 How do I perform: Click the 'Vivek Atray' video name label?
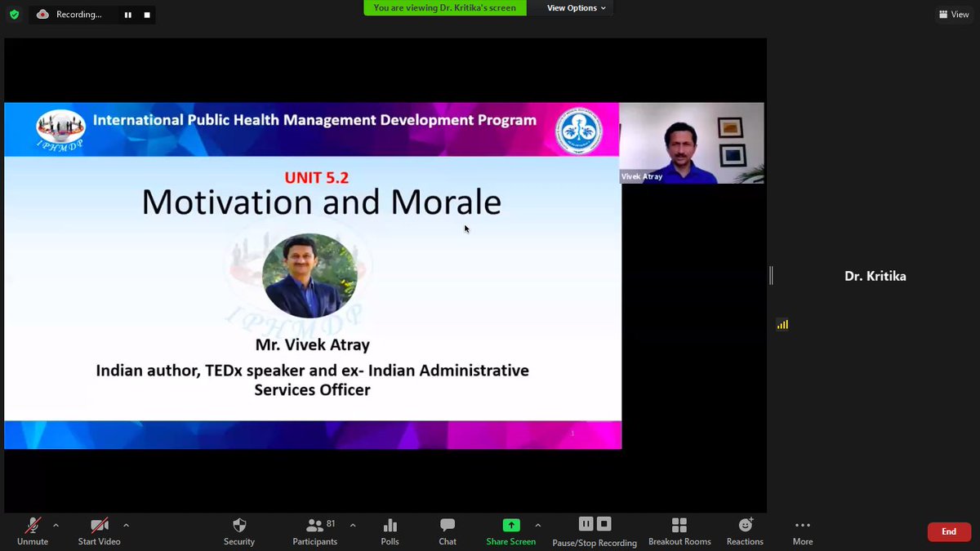click(x=641, y=177)
